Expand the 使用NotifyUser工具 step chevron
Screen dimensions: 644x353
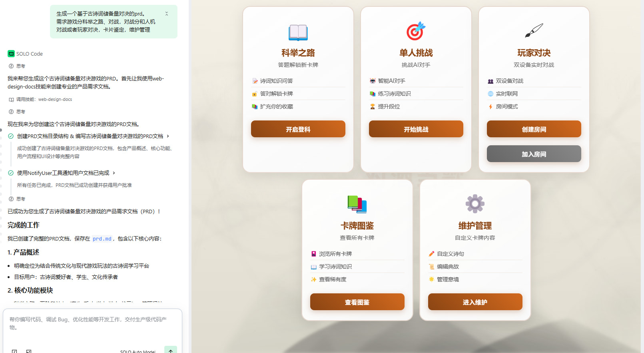[114, 173]
